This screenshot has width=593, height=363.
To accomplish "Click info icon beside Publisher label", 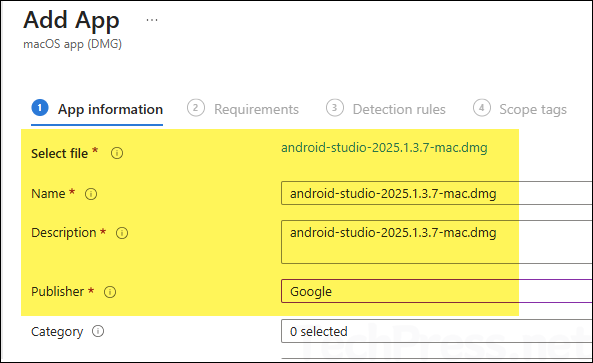I will (110, 292).
